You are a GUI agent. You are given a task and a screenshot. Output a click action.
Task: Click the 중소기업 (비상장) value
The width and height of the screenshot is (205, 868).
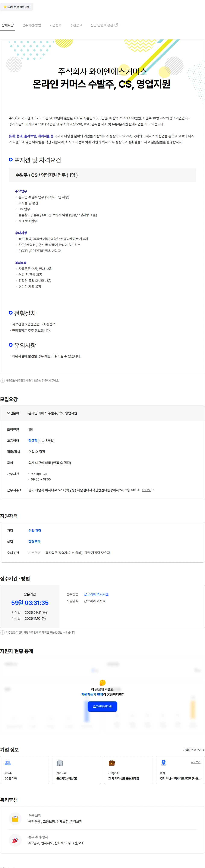[x=67, y=778]
